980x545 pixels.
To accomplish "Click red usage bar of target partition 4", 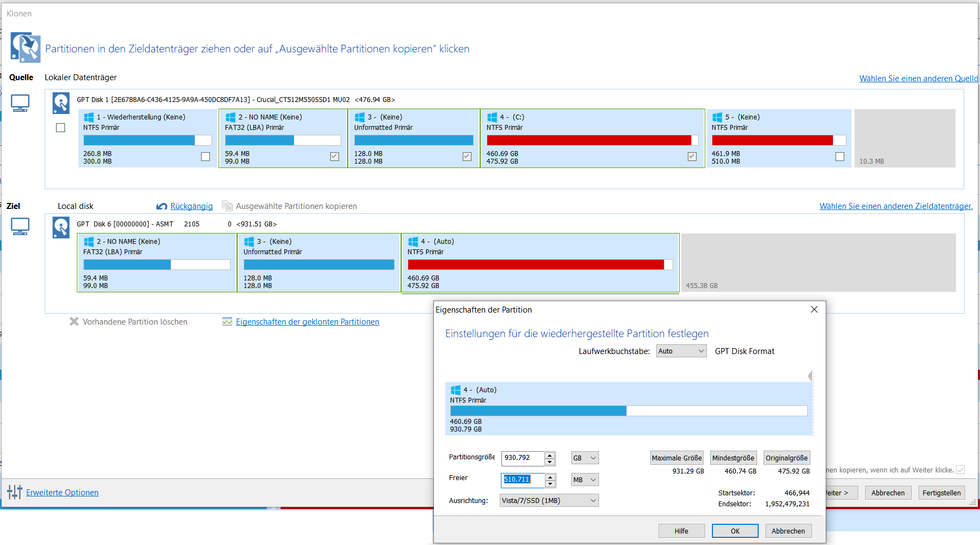I will pyautogui.click(x=540, y=265).
